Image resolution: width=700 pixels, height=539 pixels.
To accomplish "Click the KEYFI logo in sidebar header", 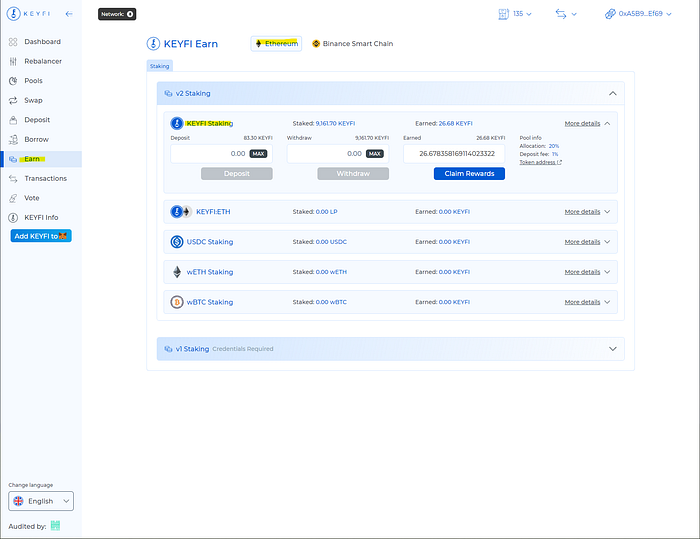I will pos(28,14).
